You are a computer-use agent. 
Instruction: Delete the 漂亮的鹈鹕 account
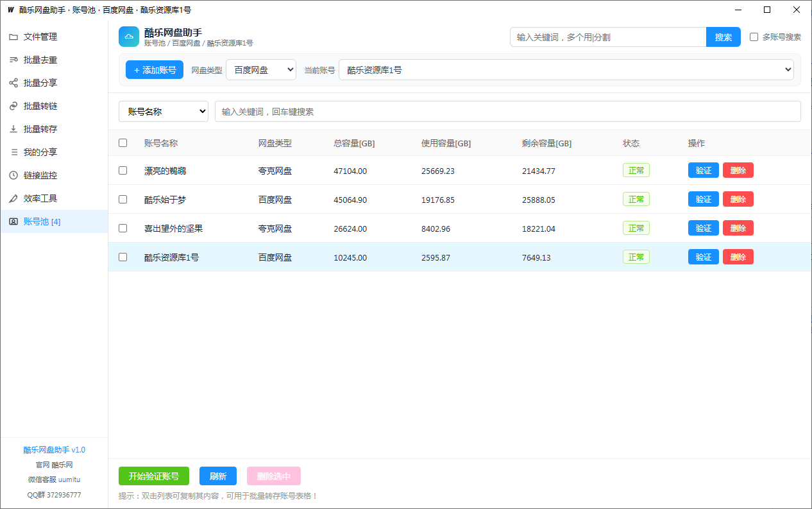point(738,170)
